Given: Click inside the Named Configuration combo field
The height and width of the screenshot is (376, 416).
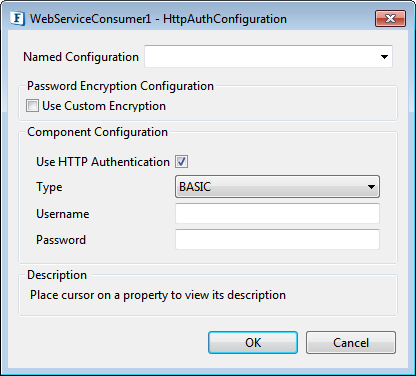Looking at the screenshot, I should 268,57.
